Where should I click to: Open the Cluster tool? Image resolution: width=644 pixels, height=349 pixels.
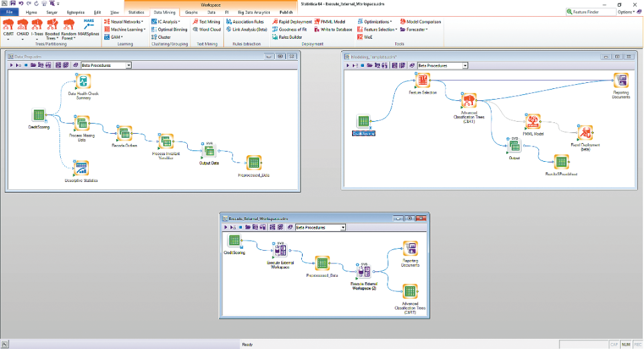[161, 37]
